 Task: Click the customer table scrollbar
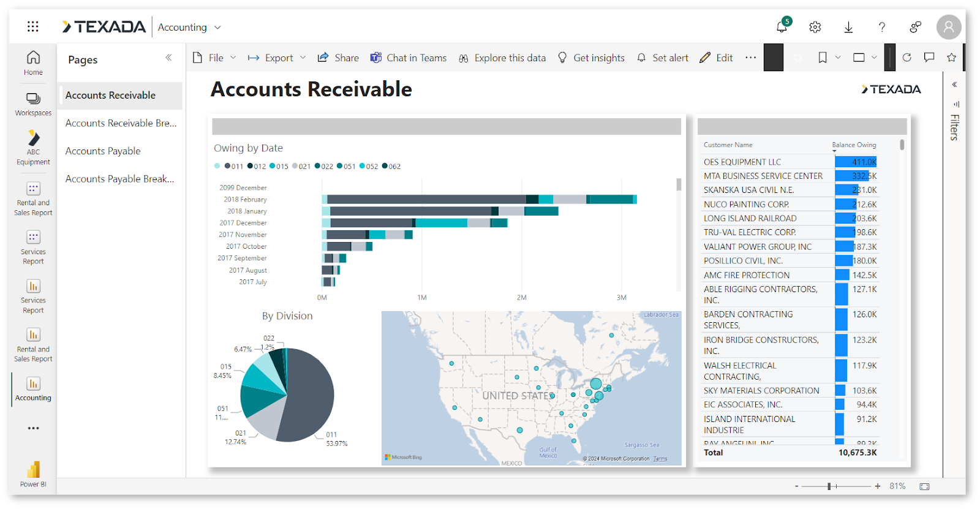coord(902,145)
